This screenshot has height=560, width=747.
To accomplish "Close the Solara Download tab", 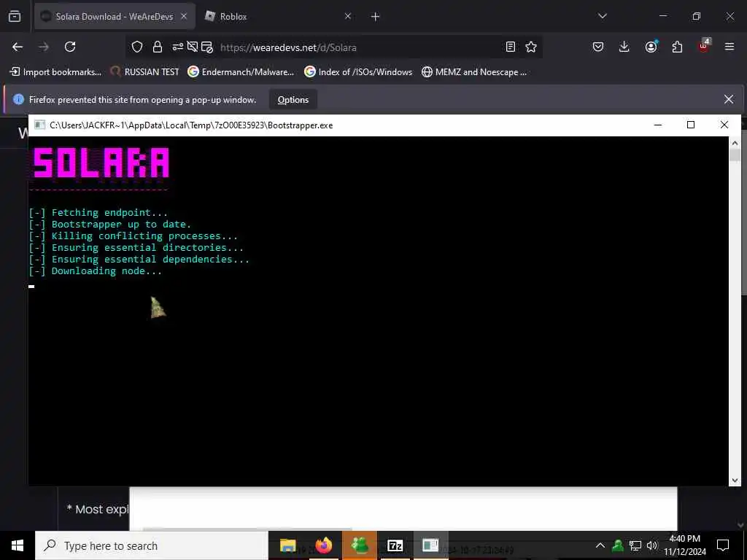I will click(184, 16).
